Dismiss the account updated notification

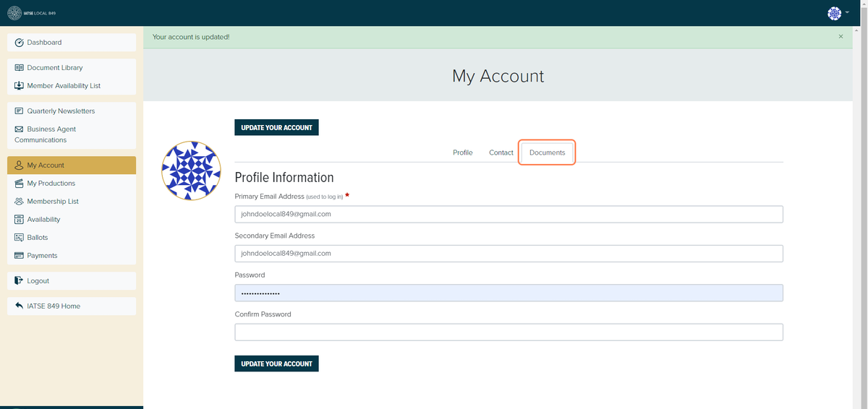(841, 36)
